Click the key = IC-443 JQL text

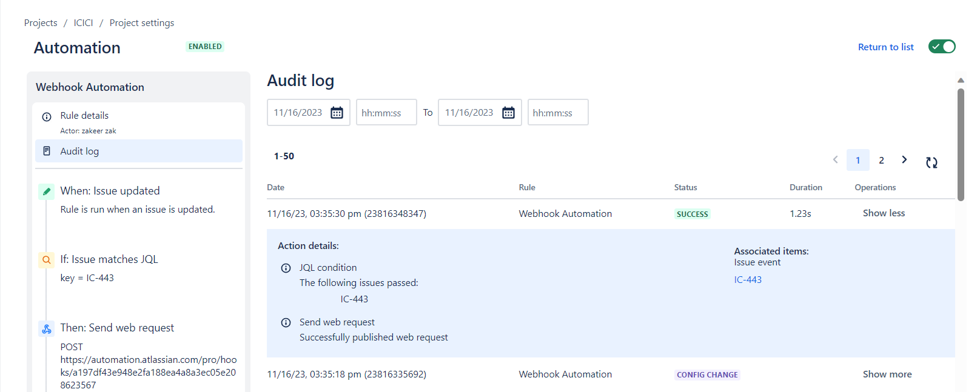coord(87,278)
